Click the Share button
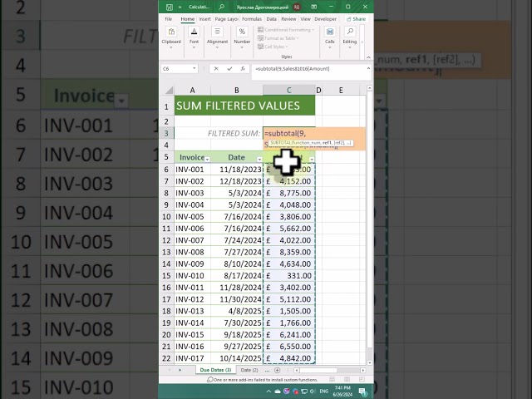This screenshot has width=532, height=399. [x=357, y=19]
